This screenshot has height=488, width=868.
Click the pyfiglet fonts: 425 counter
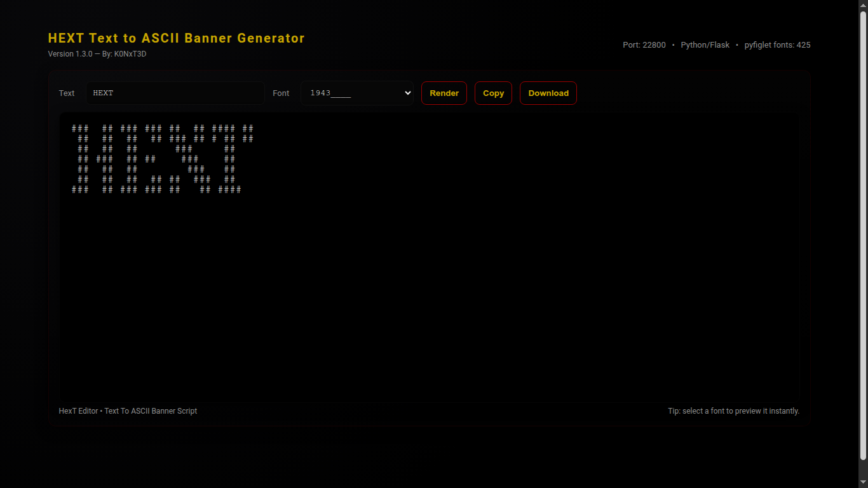[x=778, y=45]
